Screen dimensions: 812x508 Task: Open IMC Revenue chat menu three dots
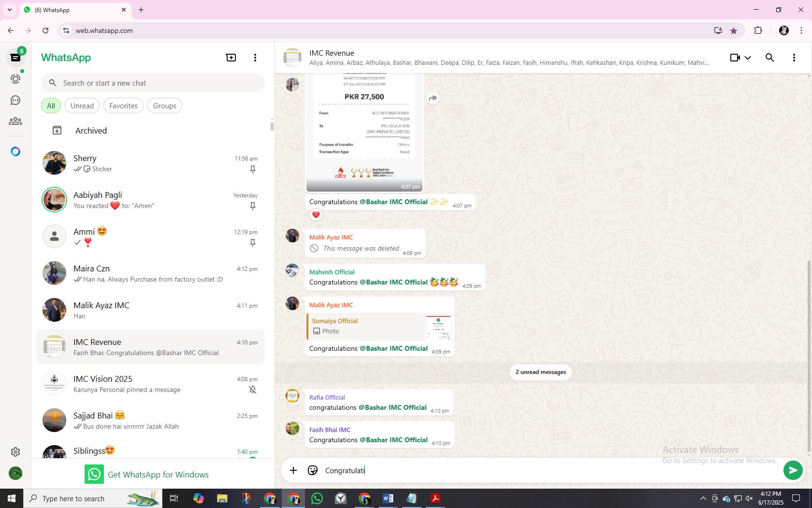click(x=794, y=58)
